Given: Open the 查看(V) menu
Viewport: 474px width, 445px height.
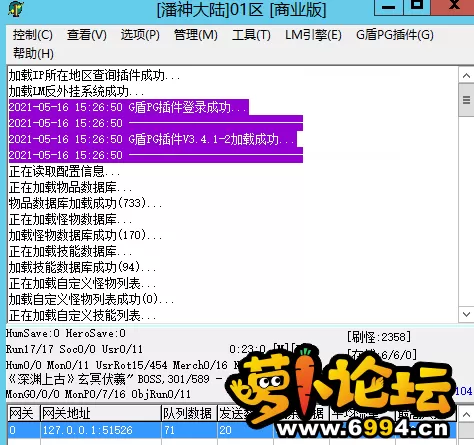Looking at the screenshot, I should pyautogui.click(x=87, y=35).
